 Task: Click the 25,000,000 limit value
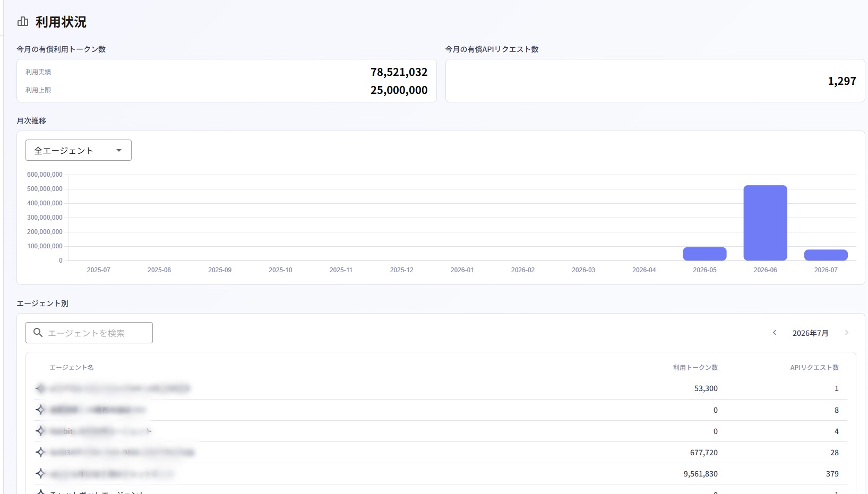coord(399,90)
